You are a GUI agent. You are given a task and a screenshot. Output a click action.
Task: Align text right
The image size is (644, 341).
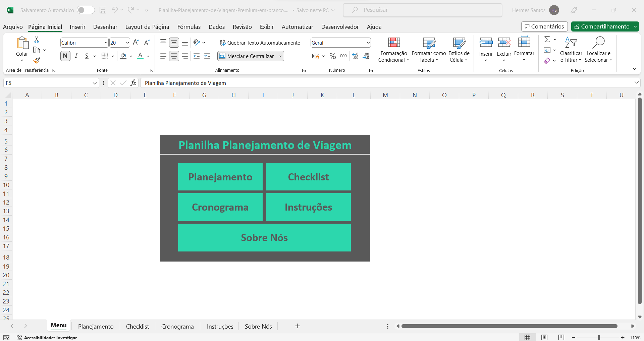click(x=185, y=56)
